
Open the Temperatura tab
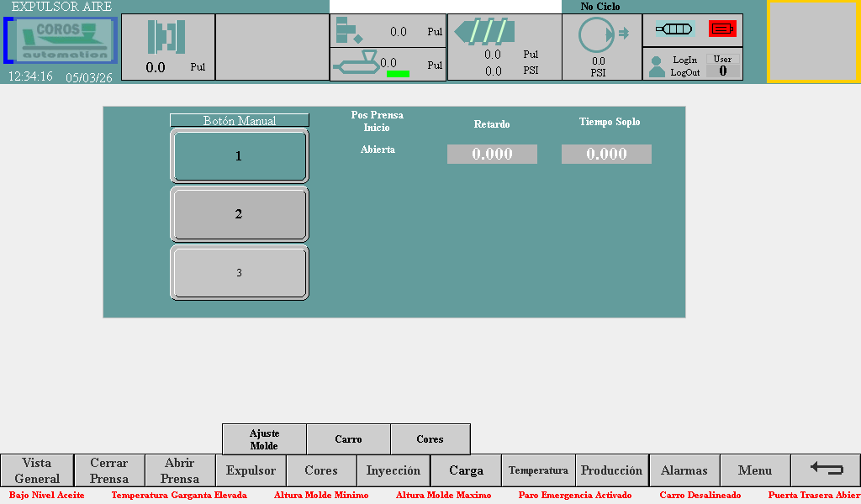[x=538, y=470]
